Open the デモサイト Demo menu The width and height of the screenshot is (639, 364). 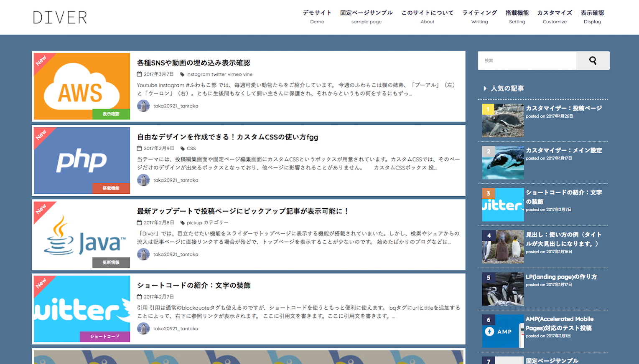tap(317, 17)
